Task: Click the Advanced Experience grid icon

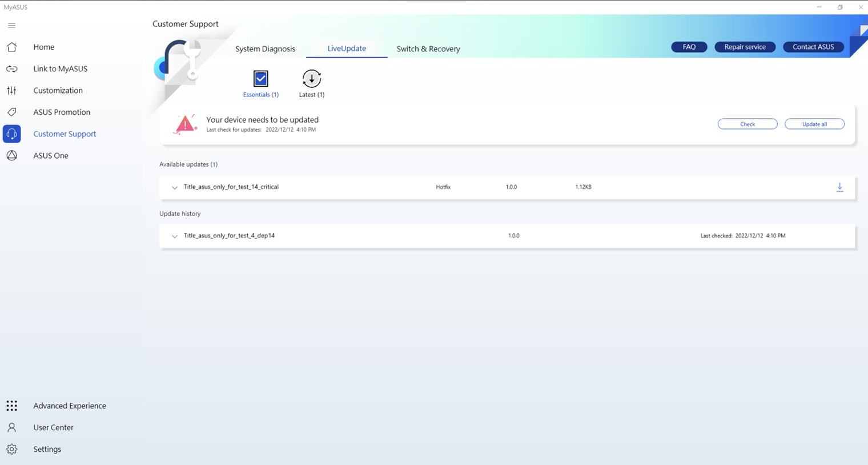Action: click(11, 406)
